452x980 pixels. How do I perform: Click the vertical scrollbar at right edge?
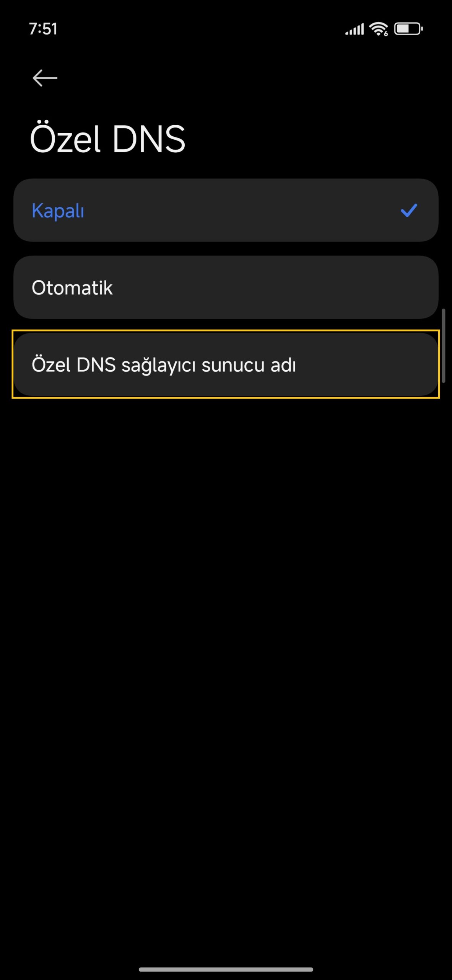click(444, 346)
